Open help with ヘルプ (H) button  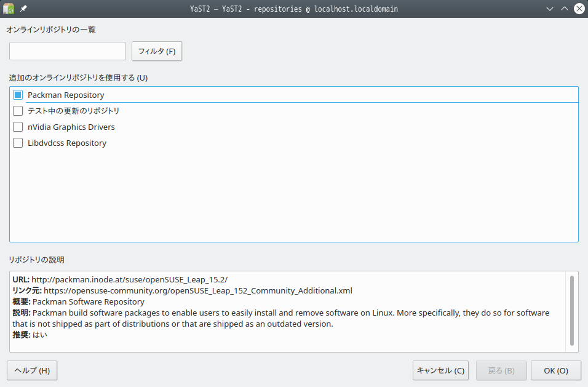(32, 370)
